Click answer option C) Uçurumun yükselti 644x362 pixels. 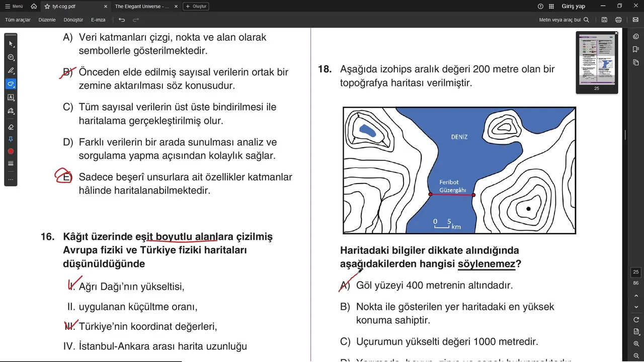click(x=439, y=341)
